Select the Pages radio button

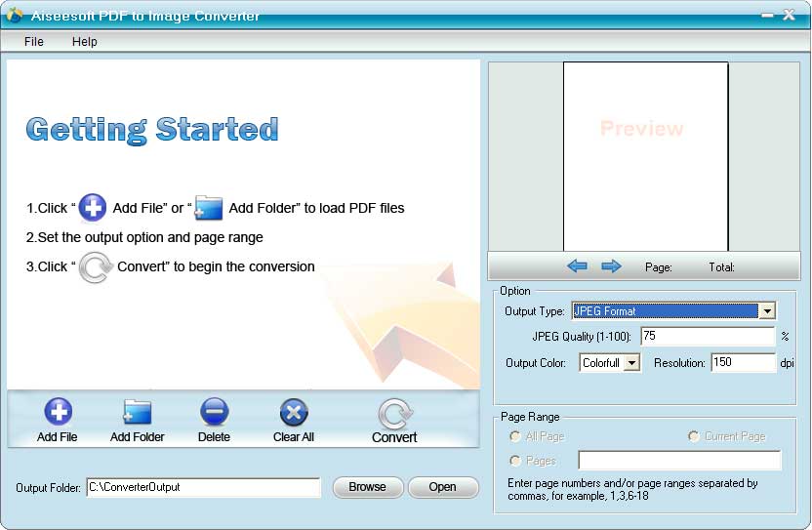click(x=514, y=460)
